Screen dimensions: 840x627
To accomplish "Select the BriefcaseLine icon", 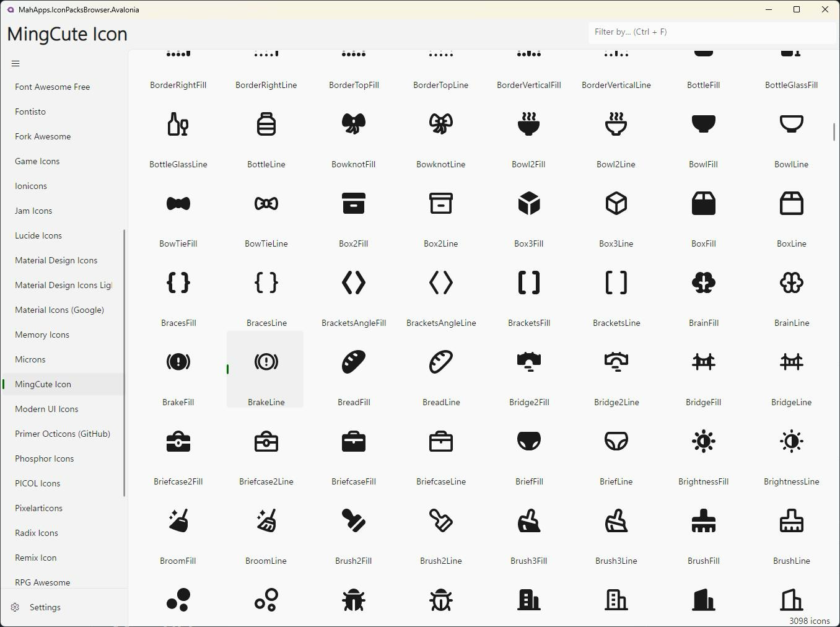I will click(x=441, y=441).
